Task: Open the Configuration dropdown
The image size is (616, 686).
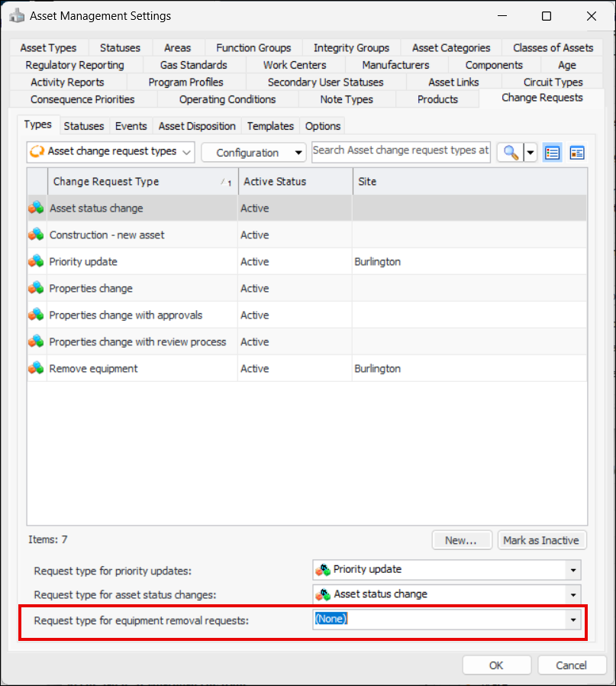Action: pos(253,153)
